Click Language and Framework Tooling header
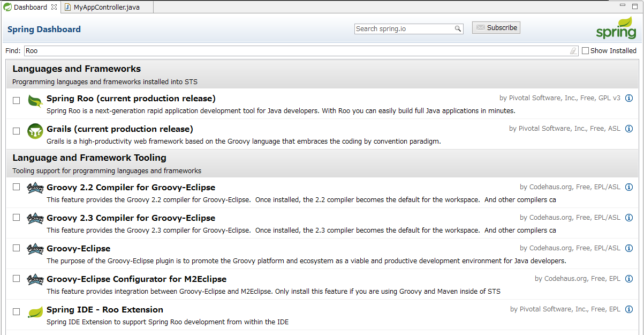 pyautogui.click(x=89, y=158)
